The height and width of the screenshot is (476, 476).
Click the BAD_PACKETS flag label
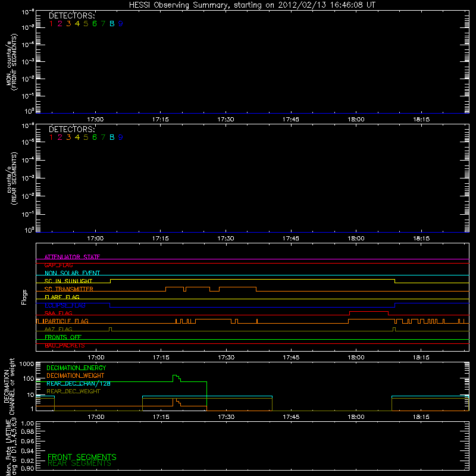coord(65,346)
